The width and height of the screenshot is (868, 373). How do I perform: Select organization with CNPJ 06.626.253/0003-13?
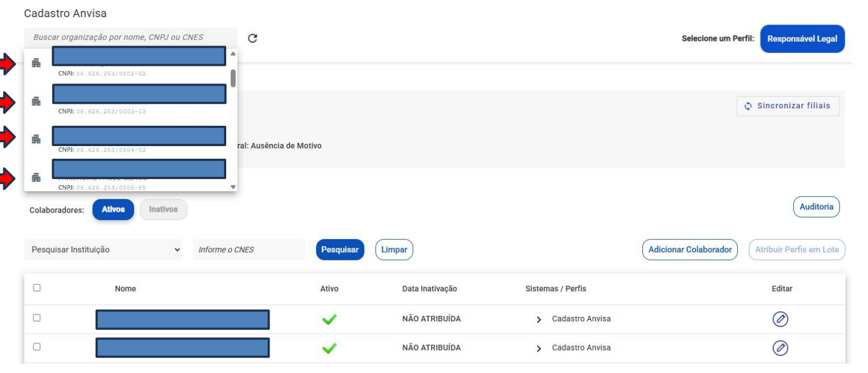(x=127, y=101)
